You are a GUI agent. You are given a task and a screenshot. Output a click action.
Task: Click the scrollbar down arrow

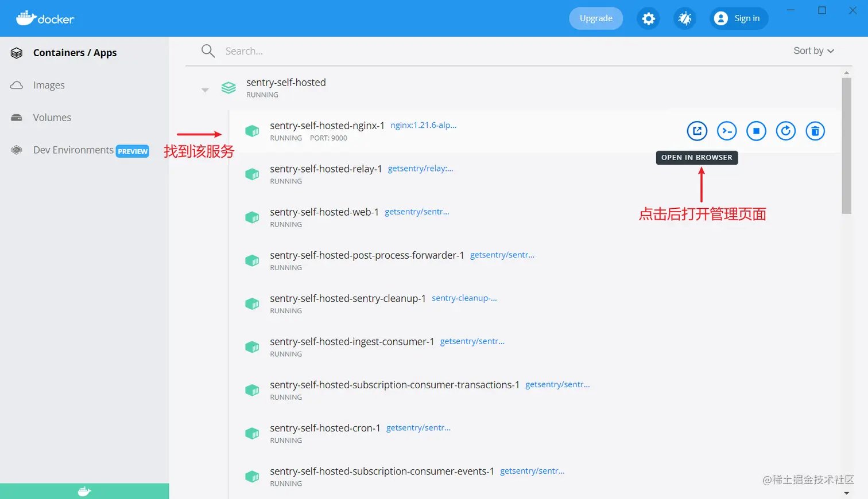click(846, 493)
